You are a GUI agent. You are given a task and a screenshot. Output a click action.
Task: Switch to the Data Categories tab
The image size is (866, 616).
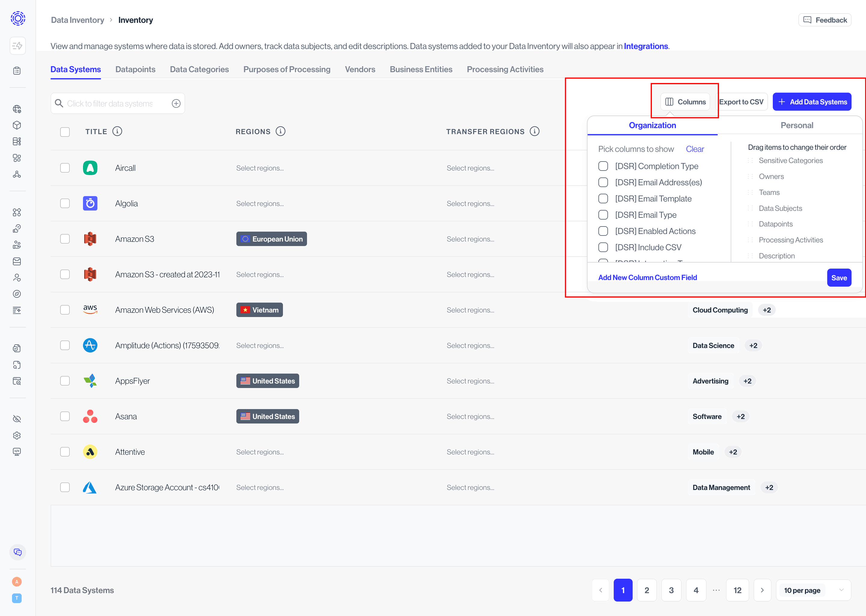click(x=199, y=69)
